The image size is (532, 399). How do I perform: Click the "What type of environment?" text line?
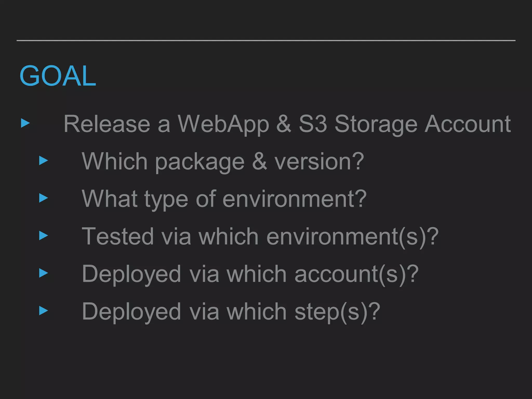[224, 199]
